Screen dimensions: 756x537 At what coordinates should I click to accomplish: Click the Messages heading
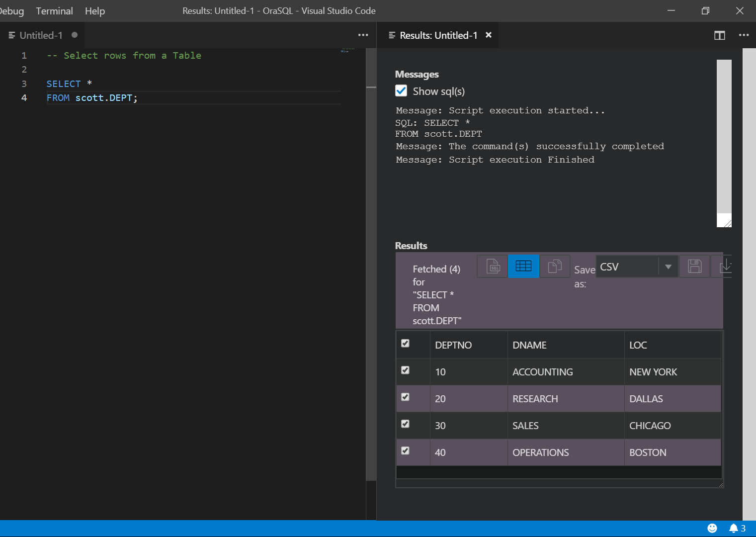[x=417, y=74]
